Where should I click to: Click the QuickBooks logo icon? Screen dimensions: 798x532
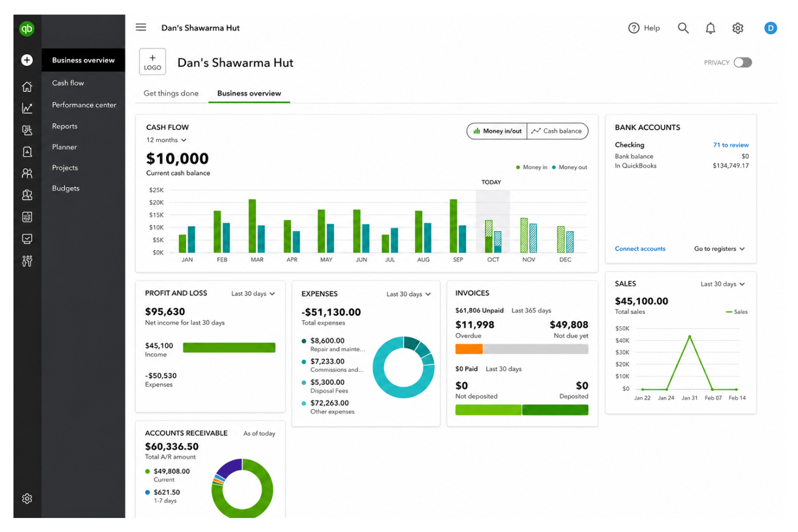(27, 29)
